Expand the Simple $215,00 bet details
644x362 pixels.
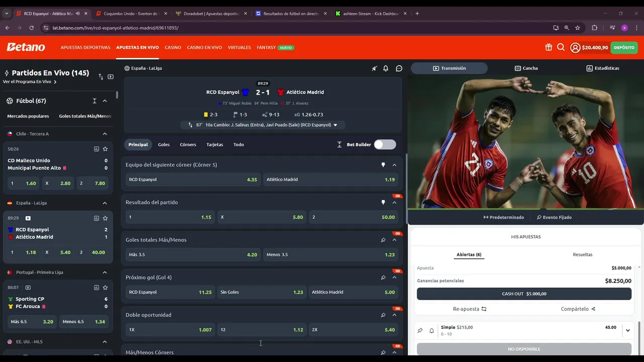627,330
